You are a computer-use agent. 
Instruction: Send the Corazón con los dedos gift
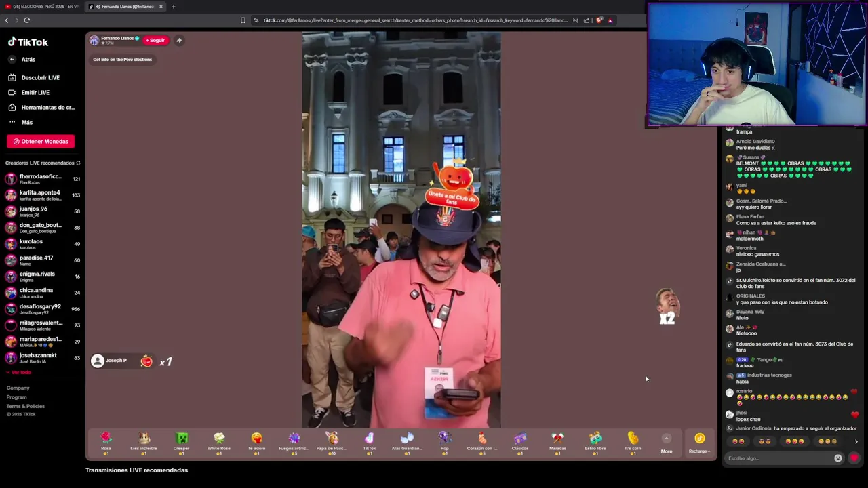[x=482, y=443]
